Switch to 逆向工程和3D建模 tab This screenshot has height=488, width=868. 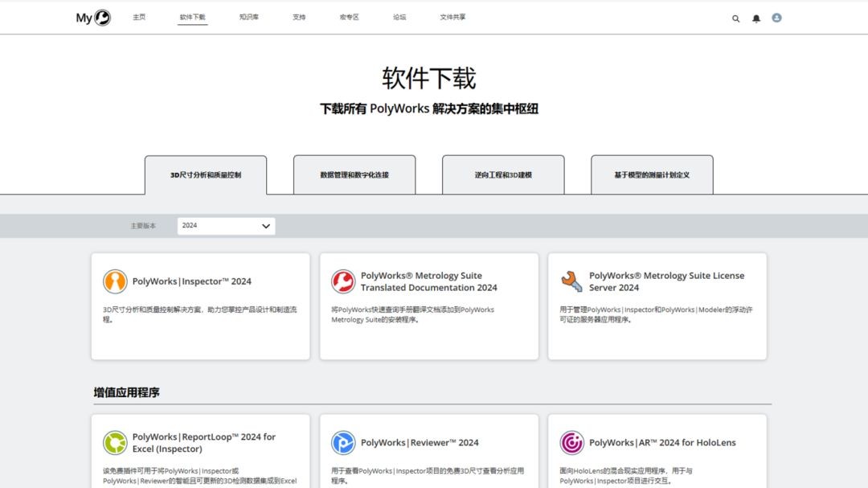pyautogui.click(x=503, y=175)
